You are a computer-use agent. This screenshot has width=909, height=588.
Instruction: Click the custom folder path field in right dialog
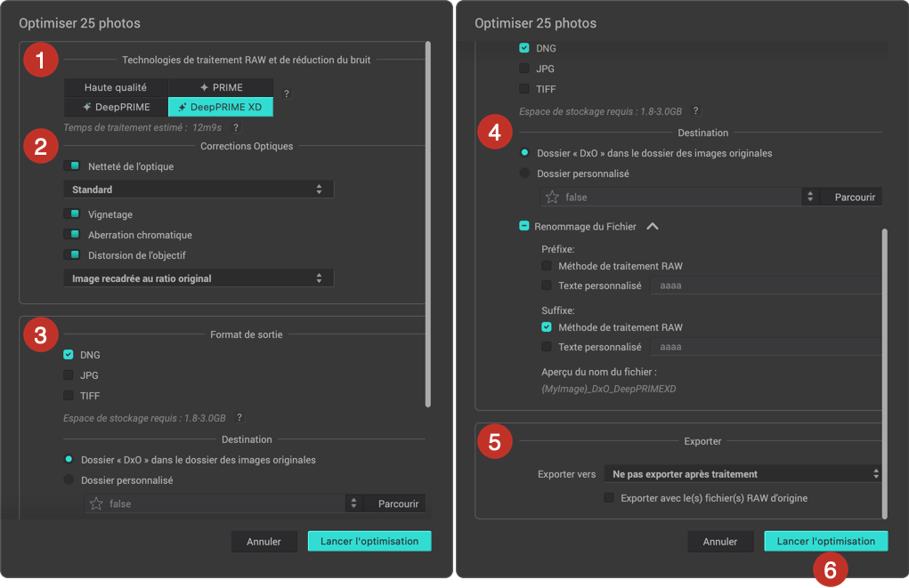pos(671,197)
